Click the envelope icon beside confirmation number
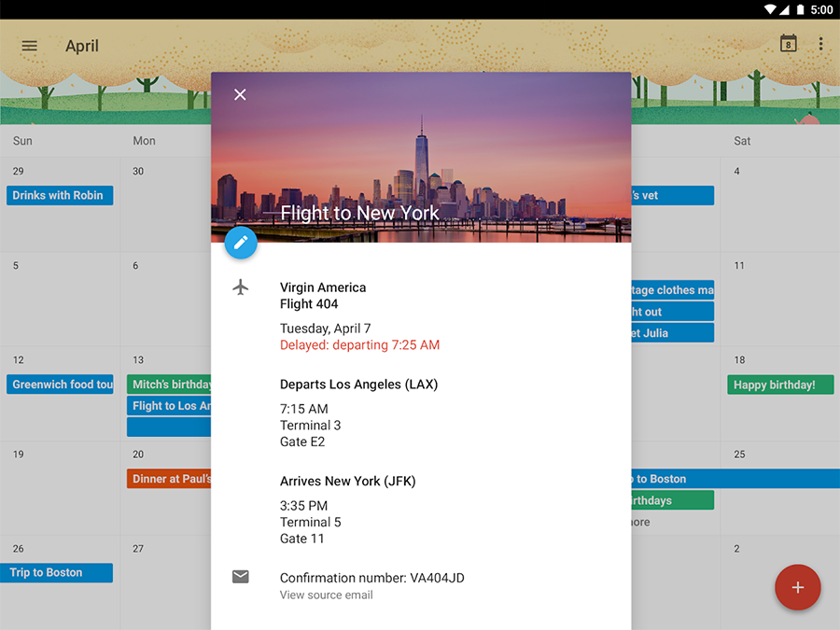Image resolution: width=840 pixels, height=630 pixels. point(241,577)
